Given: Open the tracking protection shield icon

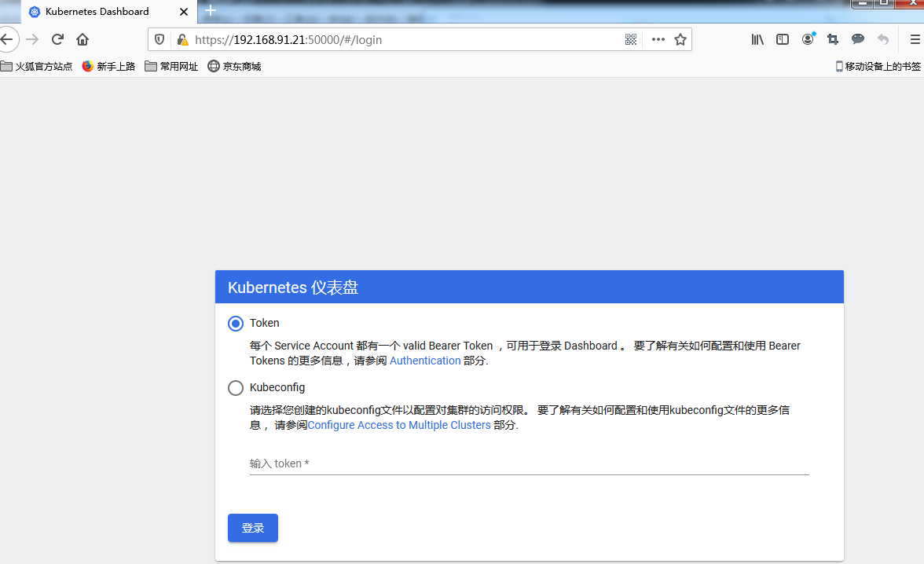Looking at the screenshot, I should pyautogui.click(x=159, y=39).
